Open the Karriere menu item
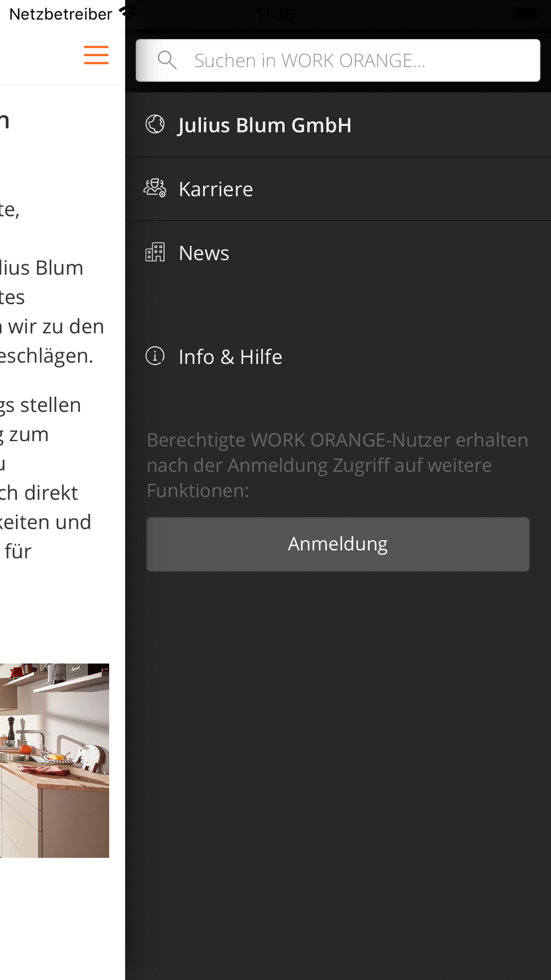Image resolution: width=551 pixels, height=980 pixels. coord(338,189)
